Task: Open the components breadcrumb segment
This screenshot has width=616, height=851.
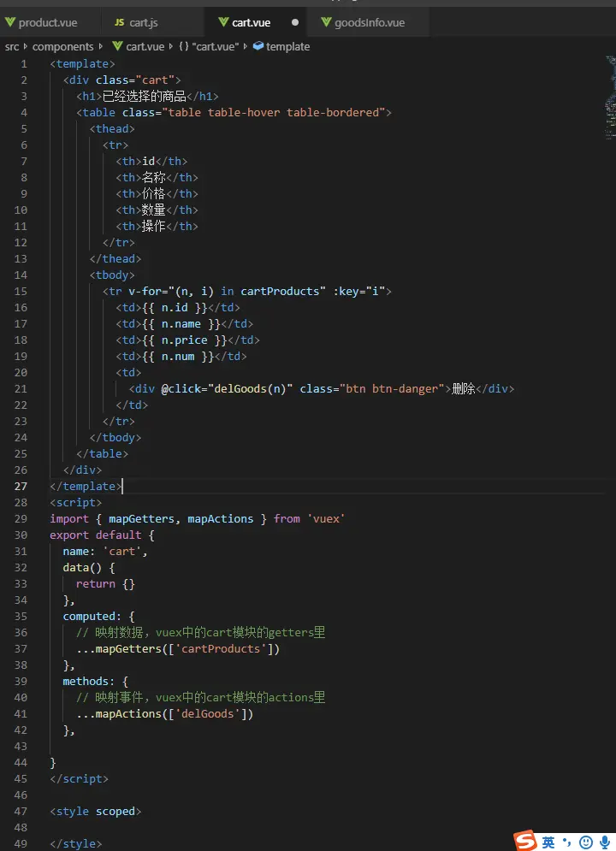Action: tap(63, 47)
